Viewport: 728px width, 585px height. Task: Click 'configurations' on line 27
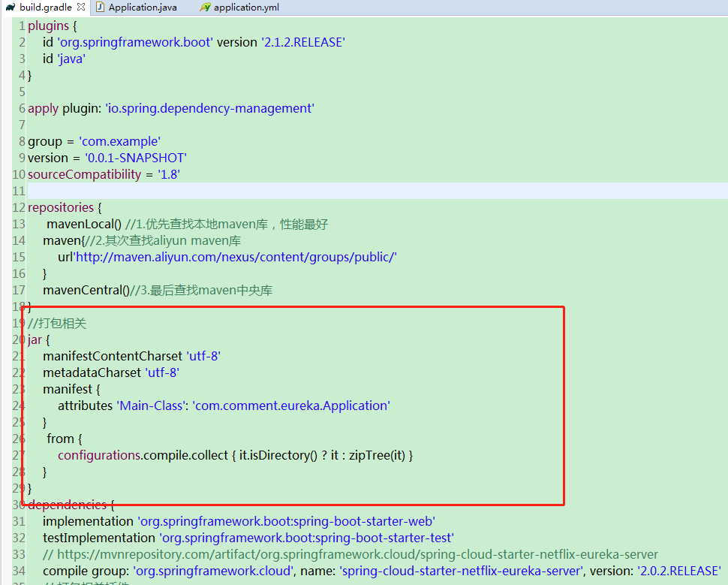99,455
